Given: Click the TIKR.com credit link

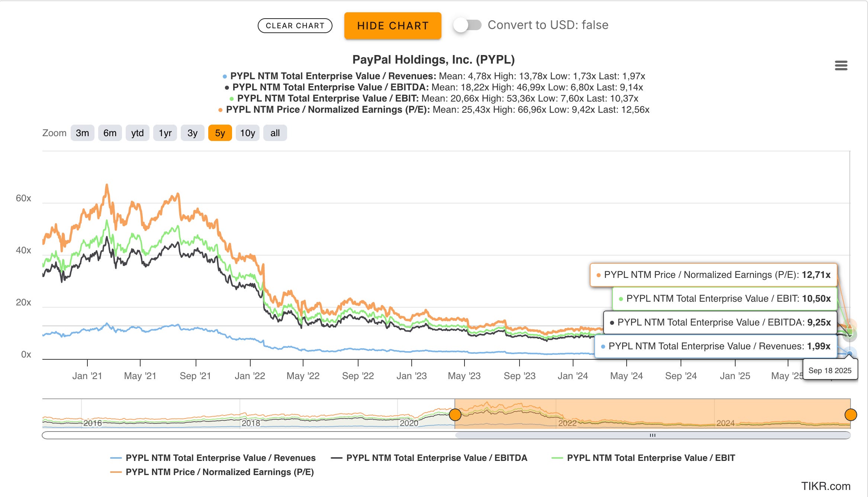Looking at the screenshot, I should click(x=825, y=486).
